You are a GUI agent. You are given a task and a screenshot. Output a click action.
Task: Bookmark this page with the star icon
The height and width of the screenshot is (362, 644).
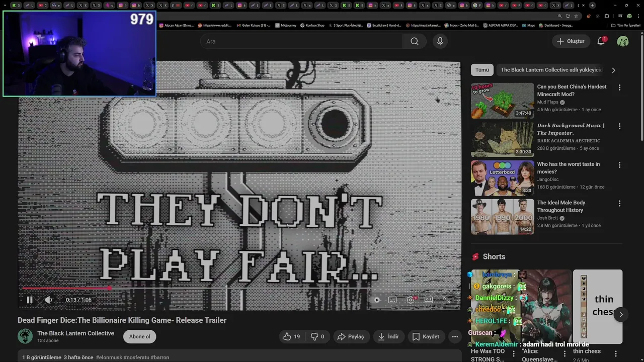pyautogui.click(x=576, y=16)
